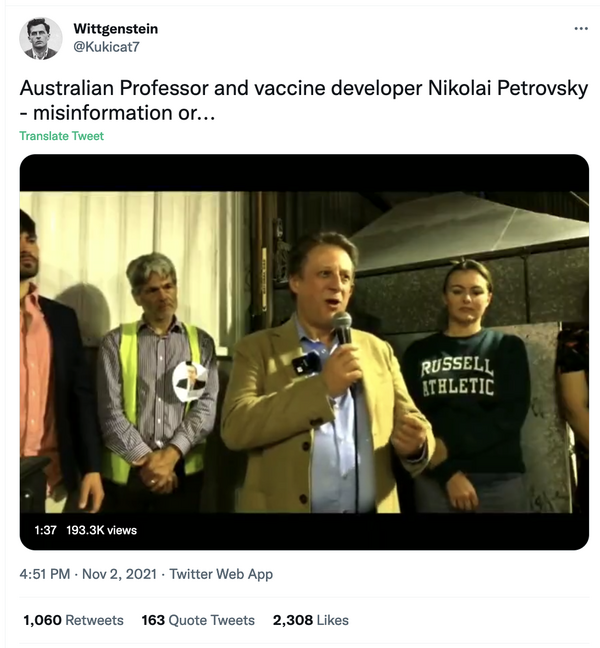This screenshot has height=648, width=600.
Task: Click the Wittgenstein profile avatar
Action: coord(40,39)
